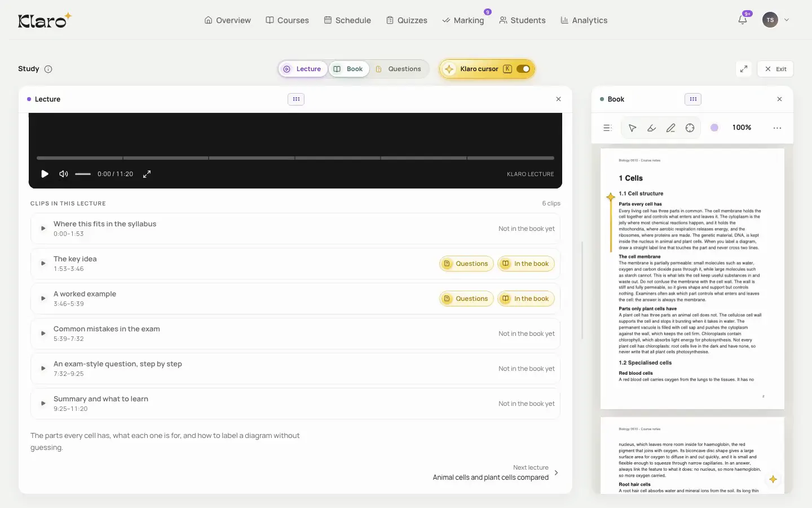
Task: Open the notifications bell
Action: click(743, 20)
